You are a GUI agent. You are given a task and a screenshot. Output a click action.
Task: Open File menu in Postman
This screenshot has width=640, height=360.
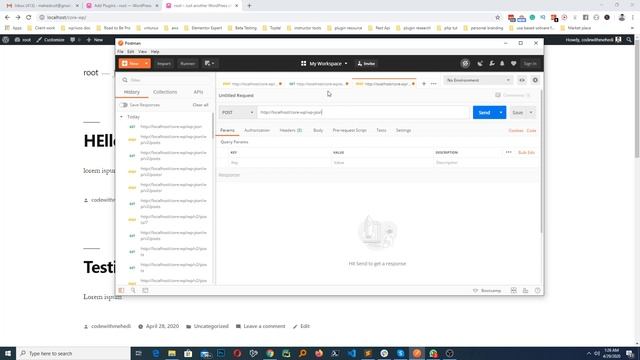tap(120, 52)
